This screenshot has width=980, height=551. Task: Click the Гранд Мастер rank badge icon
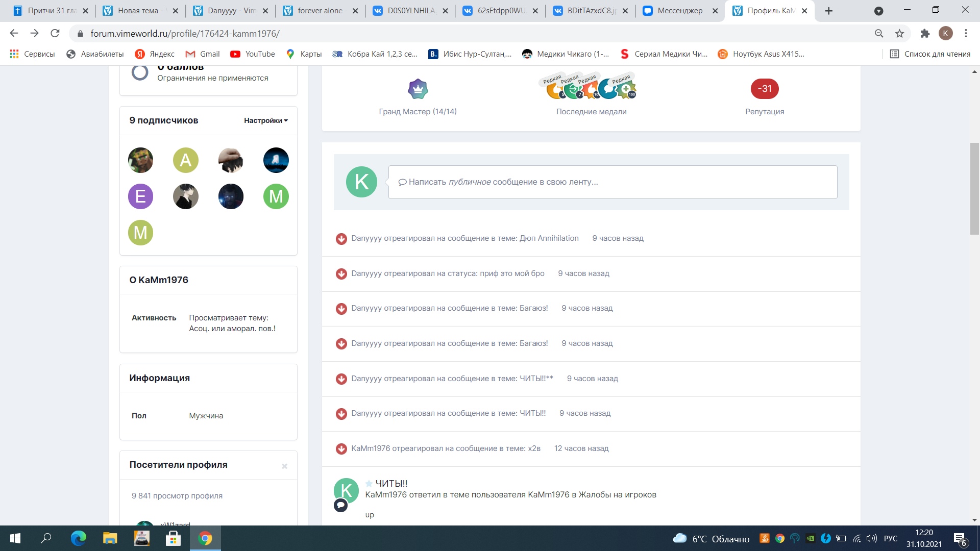(x=418, y=89)
